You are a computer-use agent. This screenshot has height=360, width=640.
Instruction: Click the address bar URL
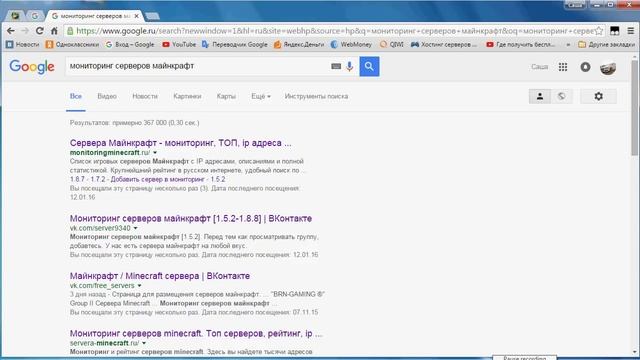(335, 31)
